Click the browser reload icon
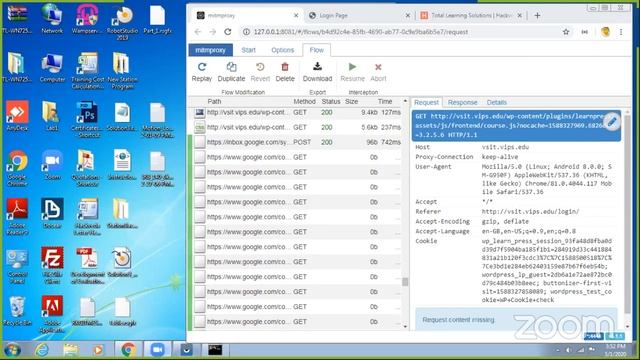 228,32
